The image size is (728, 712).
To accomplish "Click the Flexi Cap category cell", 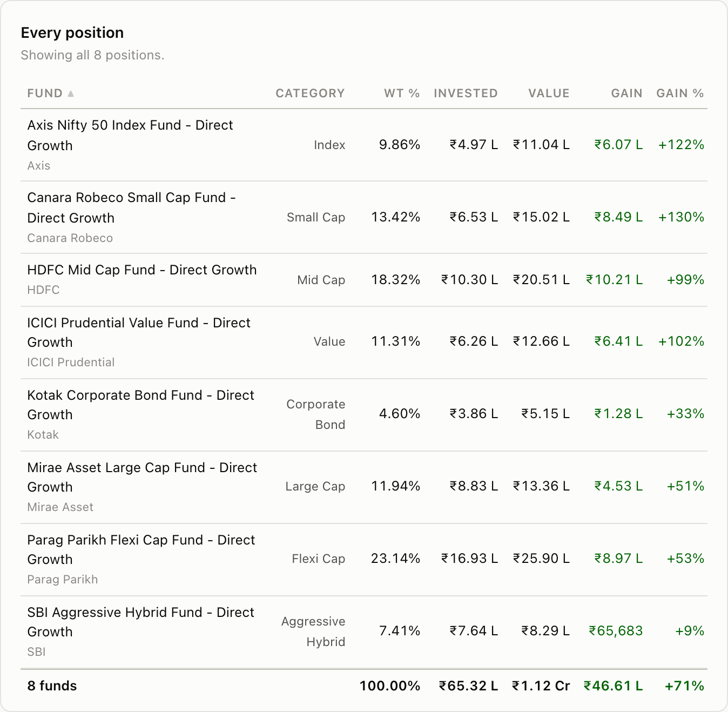I will click(x=319, y=559).
